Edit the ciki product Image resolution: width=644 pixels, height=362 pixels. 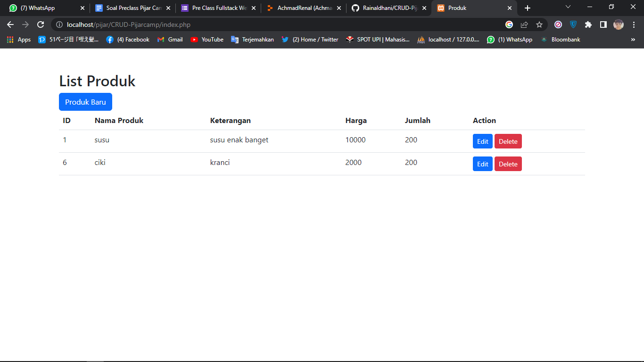[x=482, y=164]
